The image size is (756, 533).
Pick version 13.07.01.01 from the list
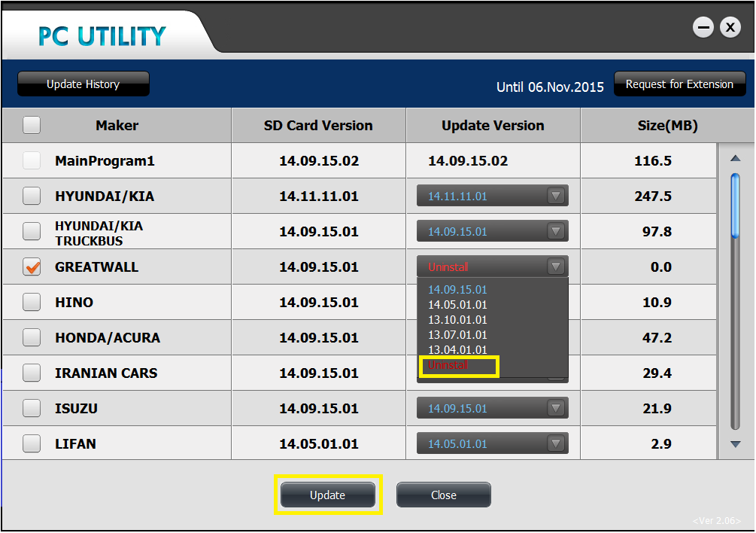(457, 335)
